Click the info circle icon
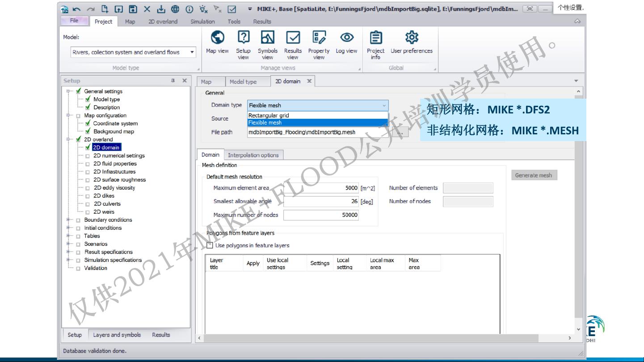The width and height of the screenshot is (644, 362). [189, 9]
